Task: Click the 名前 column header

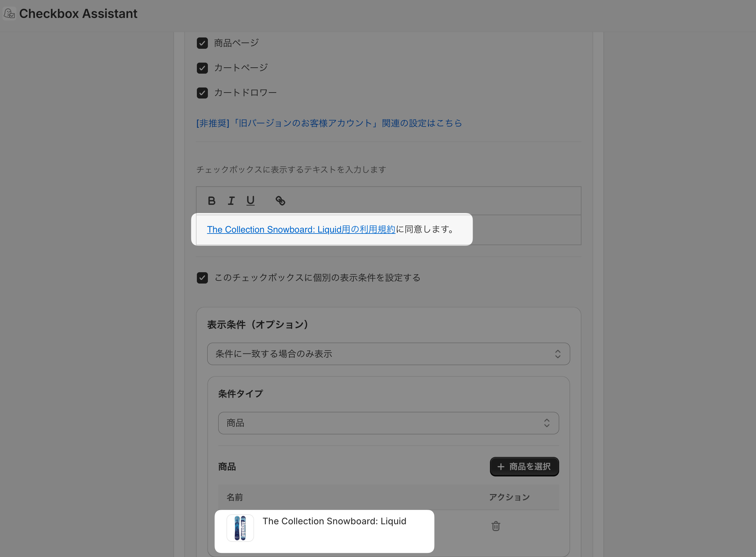Action: tap(235, 497)
